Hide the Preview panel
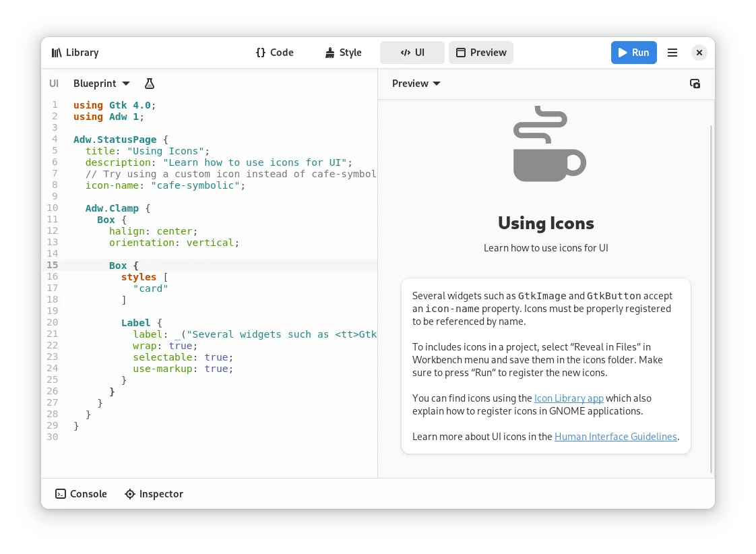This screenshot has width=756, height=554. coord(481,53)
